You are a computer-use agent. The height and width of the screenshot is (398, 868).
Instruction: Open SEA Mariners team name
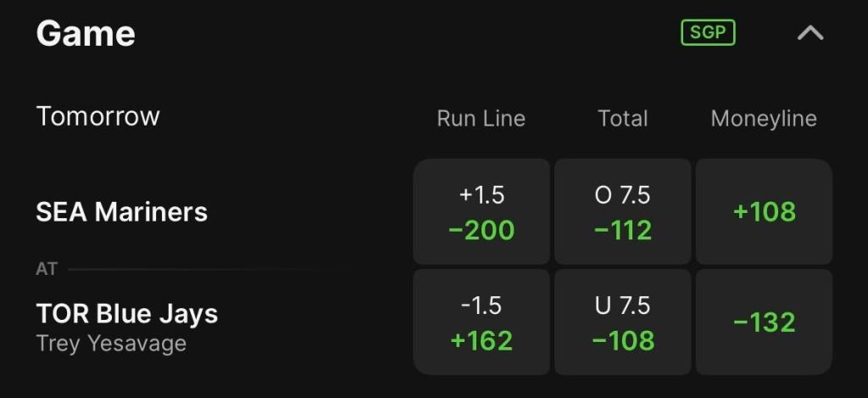tap(122, 212)
